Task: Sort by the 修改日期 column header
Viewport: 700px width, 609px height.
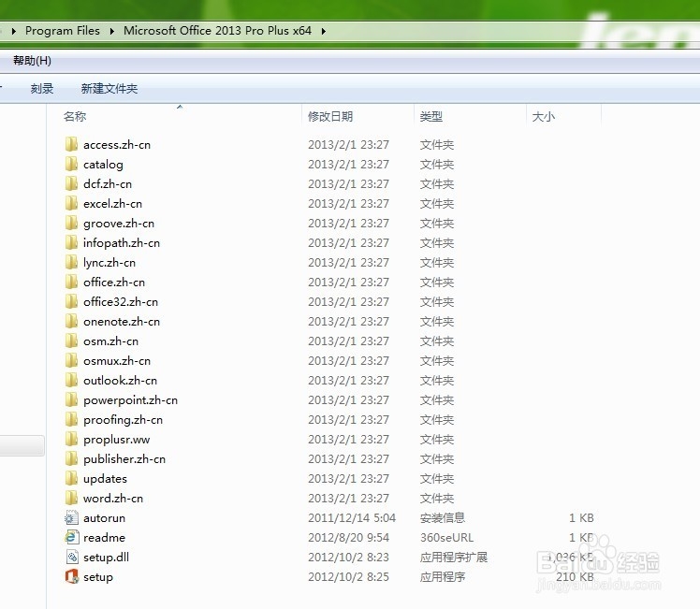Action: [x=330, y=116]
